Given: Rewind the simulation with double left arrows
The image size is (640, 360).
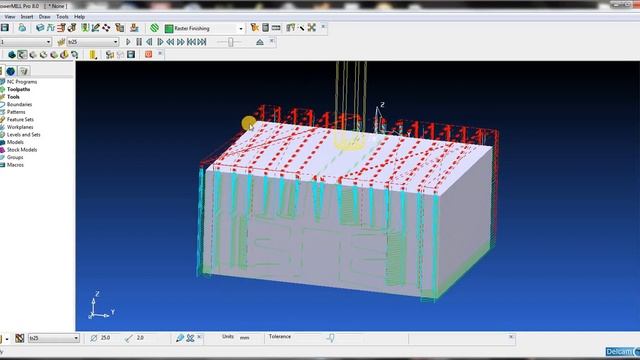Looking at the screenshot, I should (x=170, y=42).
